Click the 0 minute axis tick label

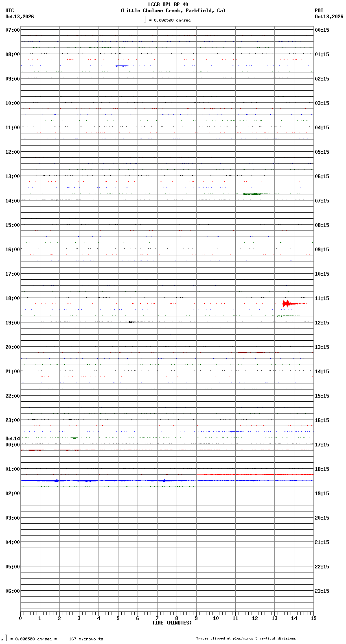pos(20,618)
